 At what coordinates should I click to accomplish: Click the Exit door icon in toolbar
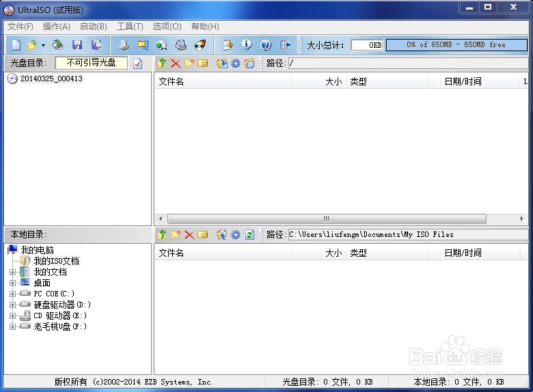285,45
